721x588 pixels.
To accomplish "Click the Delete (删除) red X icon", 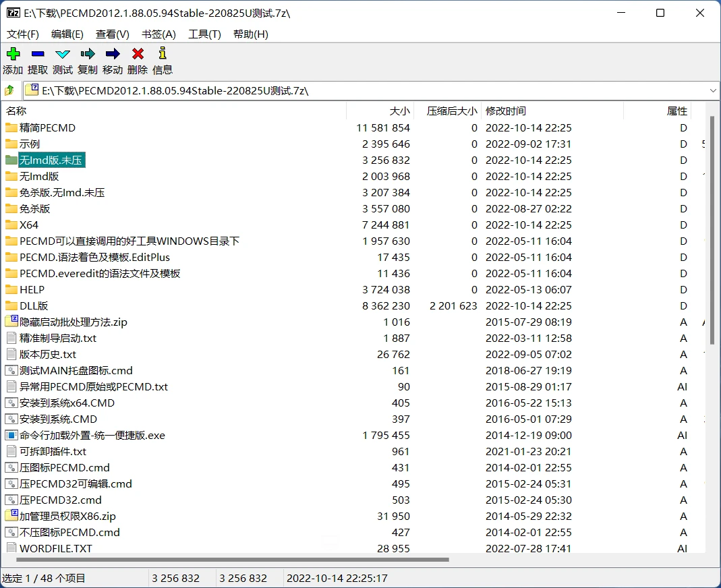I will click(x=138, y=54).
